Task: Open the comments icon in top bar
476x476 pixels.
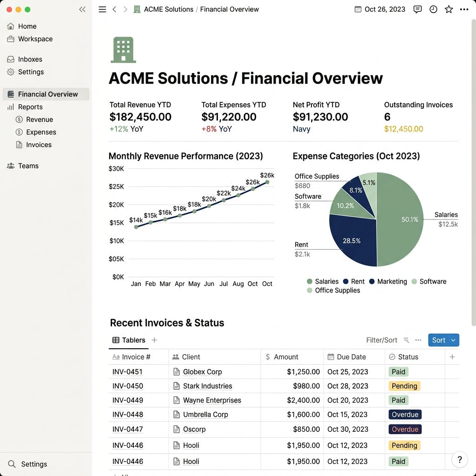Action: pyautogui.click(x=418, y=9)
